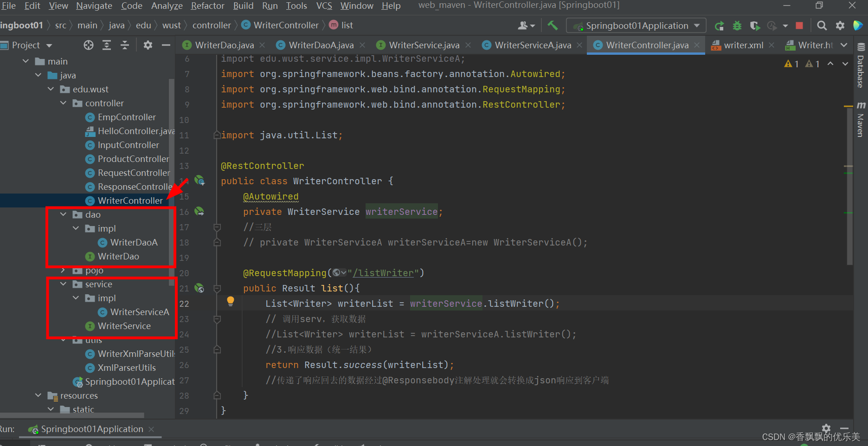Open the Refactor menu
Screen dimensions: 868x446
tap(208, 6)
